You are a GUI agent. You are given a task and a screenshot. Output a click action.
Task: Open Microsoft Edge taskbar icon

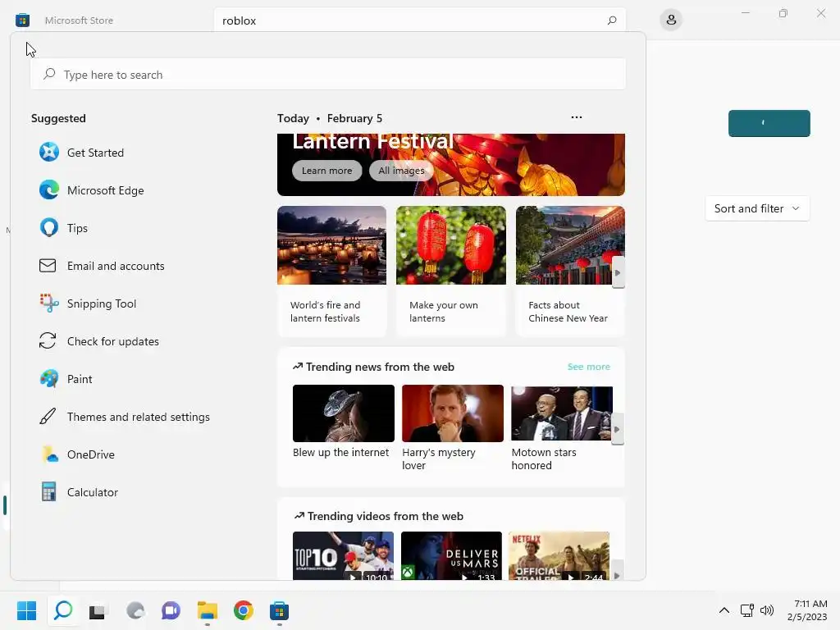tap(135, 610)
